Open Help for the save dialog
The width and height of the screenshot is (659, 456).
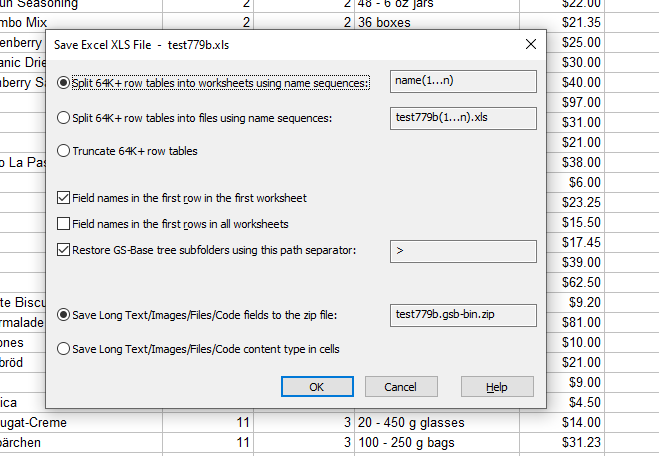pos(497,387)
